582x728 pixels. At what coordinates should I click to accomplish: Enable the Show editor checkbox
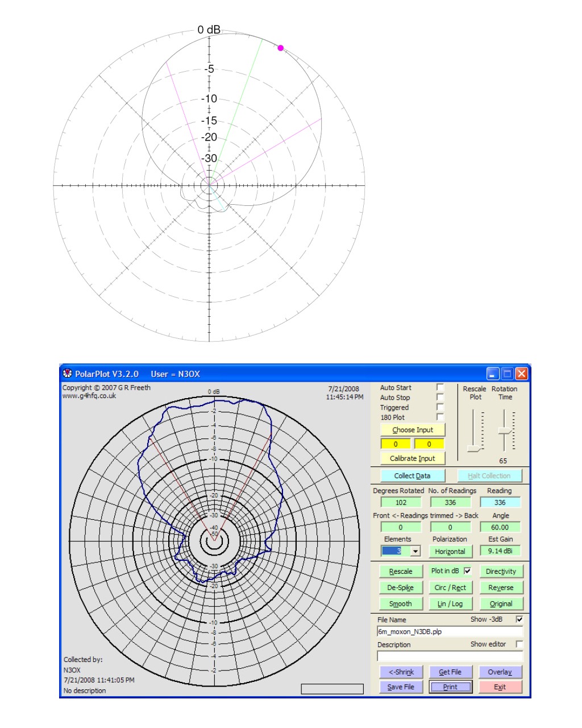tap(519, 644)
